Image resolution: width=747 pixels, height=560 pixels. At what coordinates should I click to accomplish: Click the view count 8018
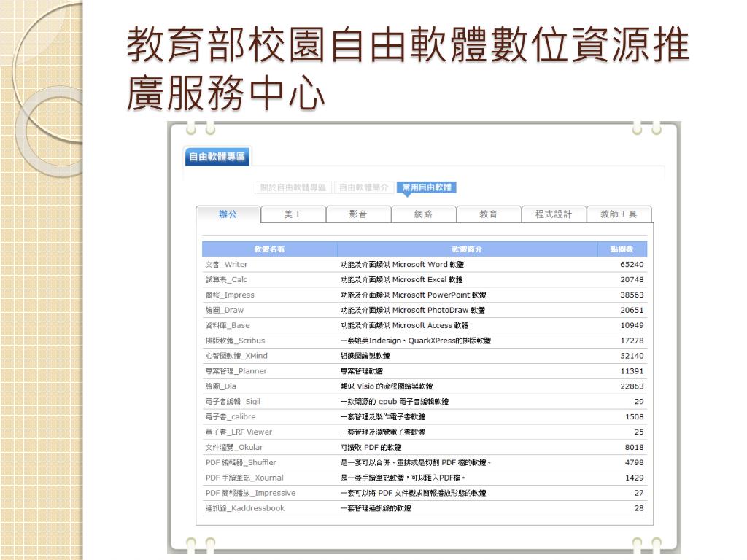pyautogui.click(x=634, y=447)
